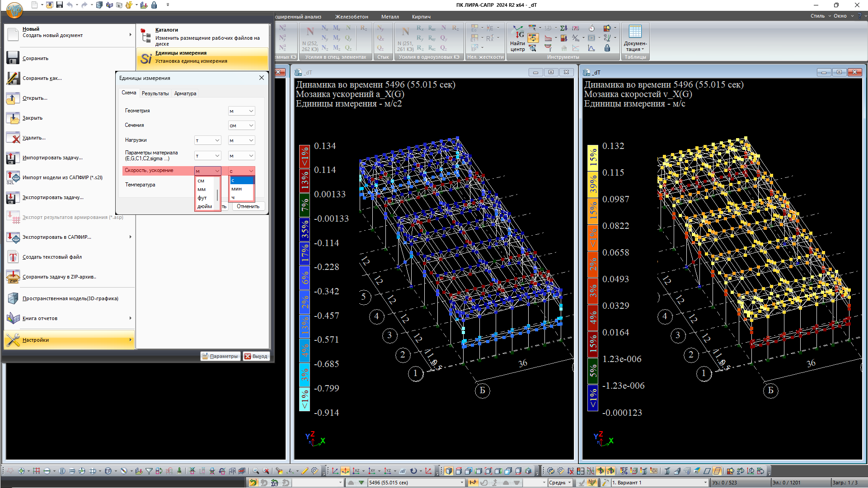Viewport: 868px width, 488px height.
Task: Click the Параметры button
Action: tap(220, 356)
